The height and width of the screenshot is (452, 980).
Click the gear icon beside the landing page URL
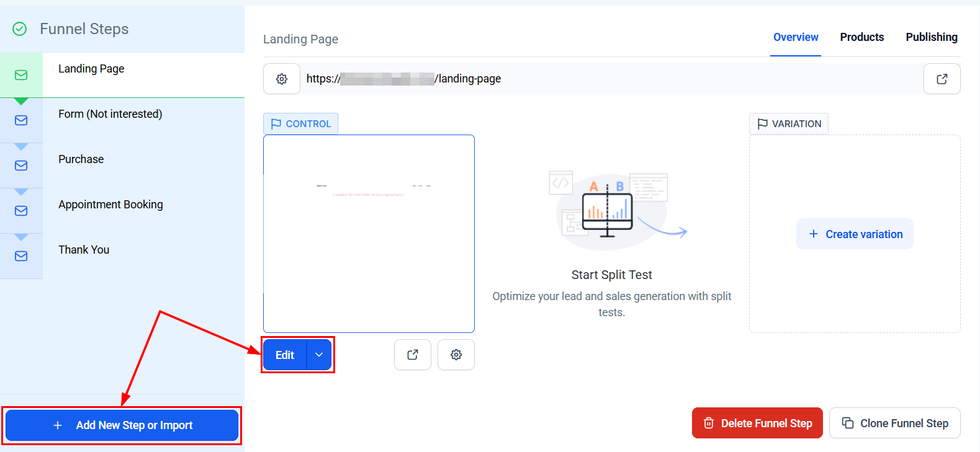click(282, 79)
